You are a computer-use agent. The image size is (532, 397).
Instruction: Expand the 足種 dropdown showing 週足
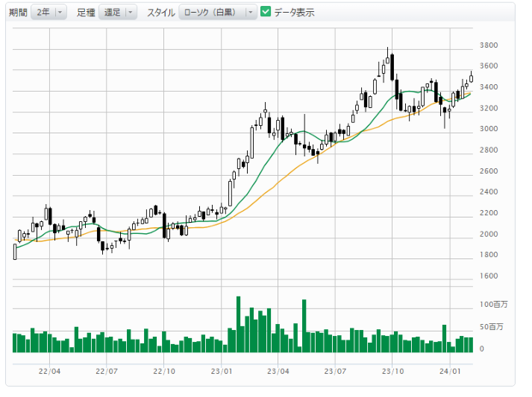point(118,12)
